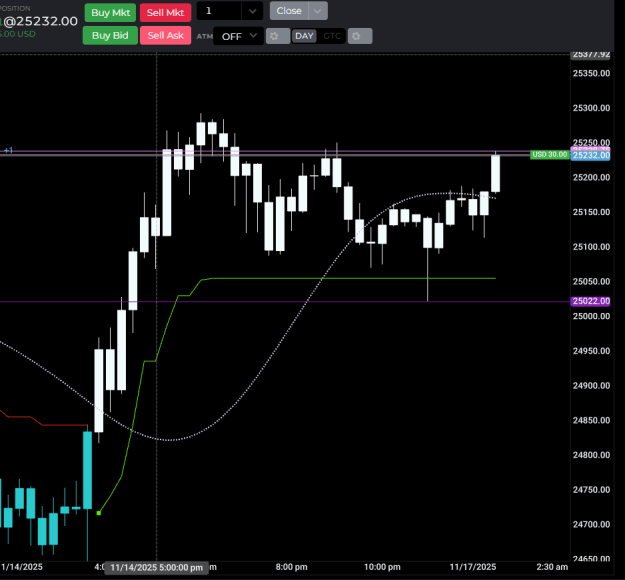Expand the order quantity dropdown arrow
This screenshot has height=580, width=625.
(x=252, y=11)
